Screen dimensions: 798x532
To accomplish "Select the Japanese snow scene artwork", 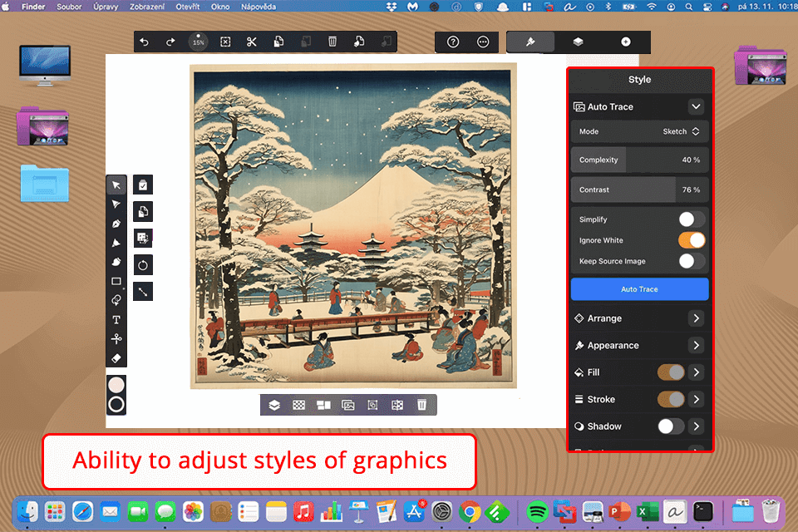I will pyautogui.click(x=353, y=226).
